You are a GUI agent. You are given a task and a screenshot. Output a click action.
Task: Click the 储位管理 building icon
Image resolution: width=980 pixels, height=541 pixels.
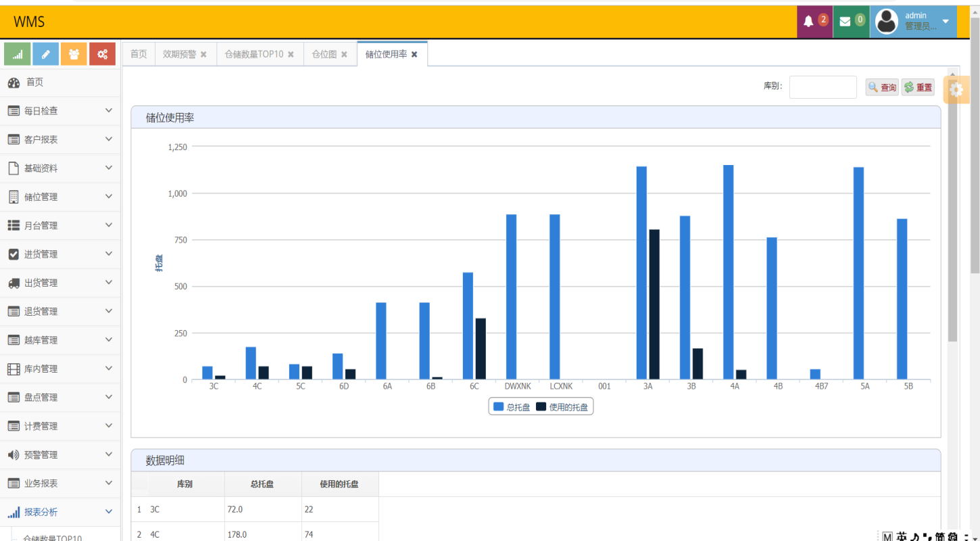click(14, 197)
